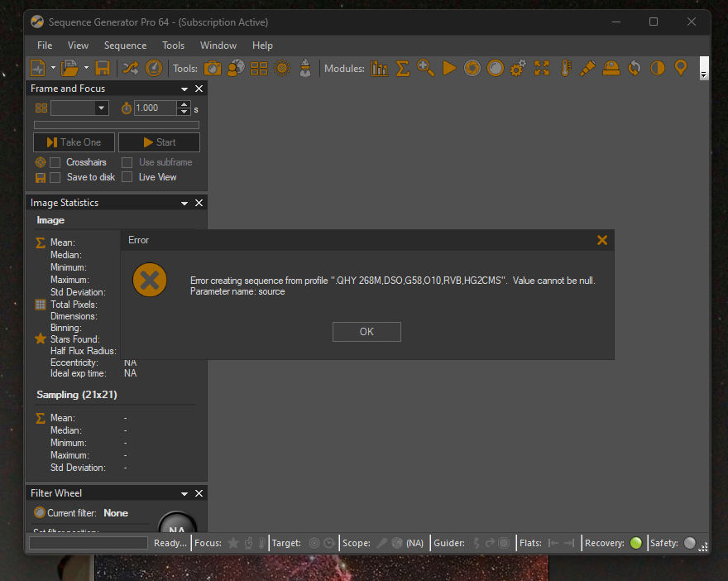Close the Error dialog with the orange X
The image size is (728, 581).
pos(602,240)
